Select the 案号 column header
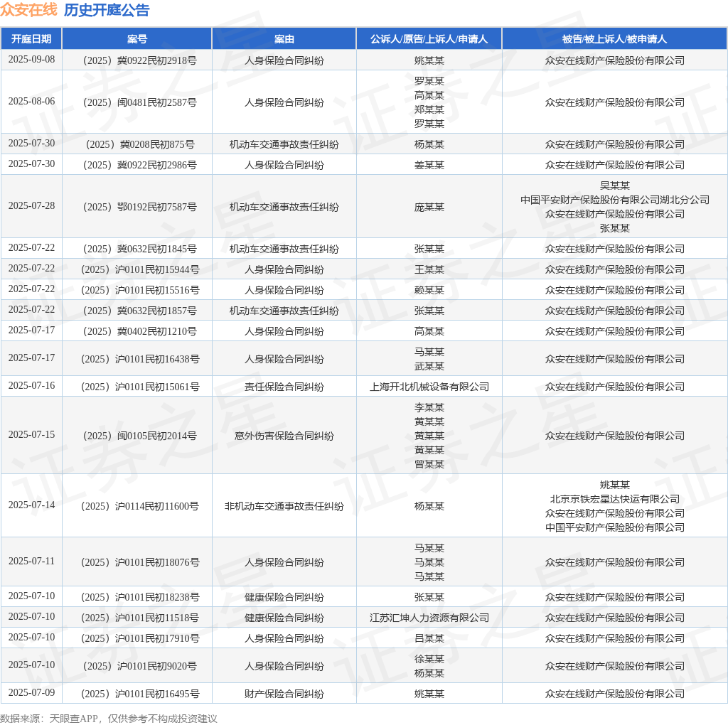This screenshot has height=725, width=728. [x=137, y=39]
